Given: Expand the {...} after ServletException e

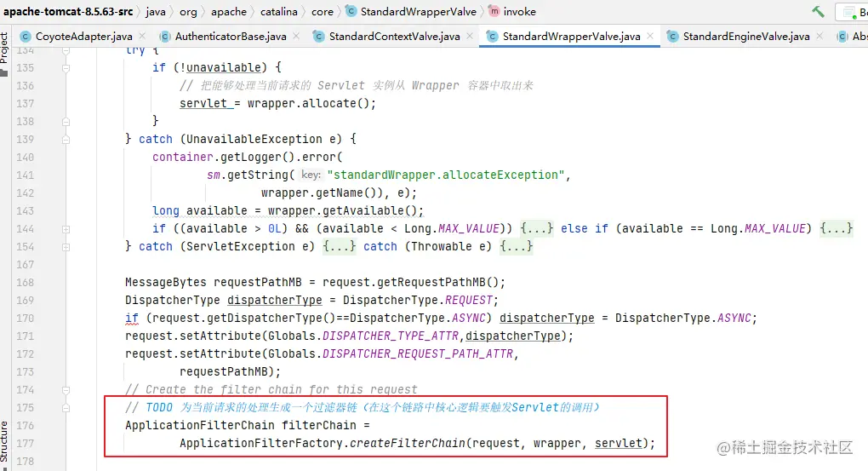Looking at the screenshot, I should click(339, 246).
